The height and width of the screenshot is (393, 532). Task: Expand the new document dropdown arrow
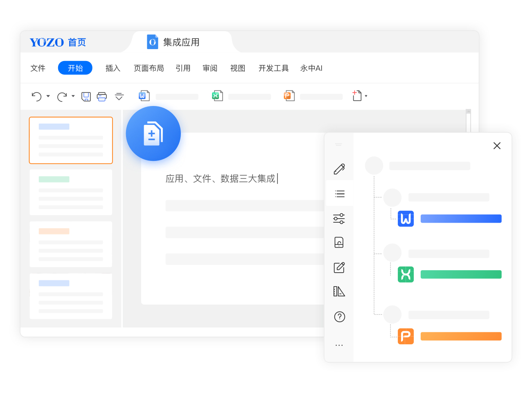pyautogui.click(x=366, y=96)
